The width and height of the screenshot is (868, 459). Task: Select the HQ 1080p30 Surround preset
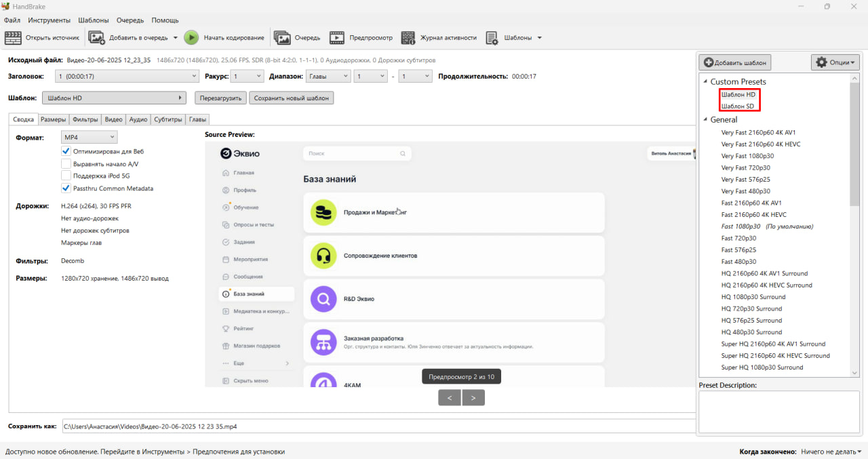pos(753,297)
